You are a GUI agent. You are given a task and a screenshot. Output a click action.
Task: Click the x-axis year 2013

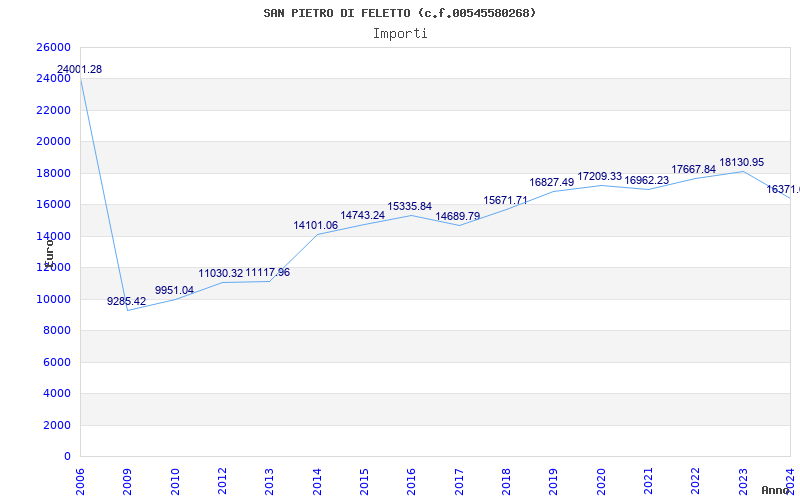(269, 482)
